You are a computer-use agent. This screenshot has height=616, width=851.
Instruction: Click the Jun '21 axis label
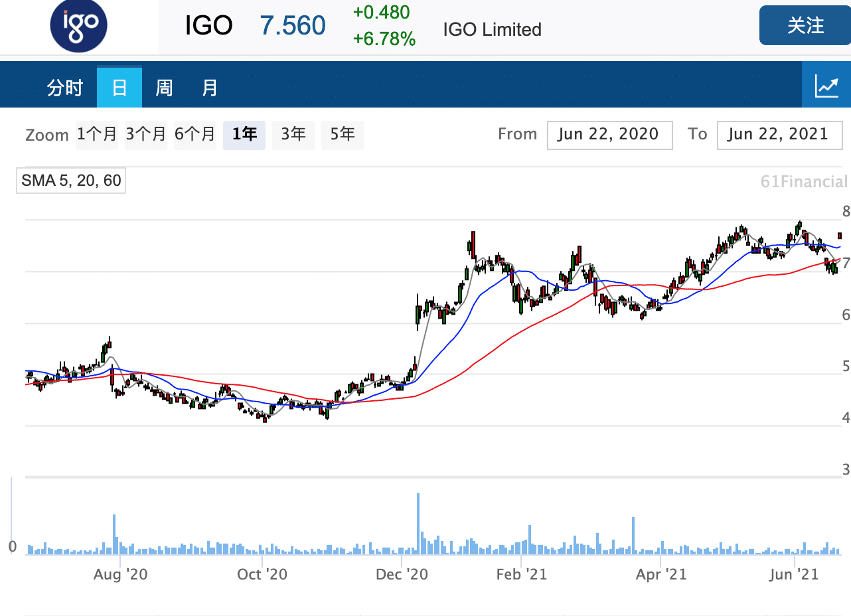pyautogui.click(x=794, y=574)
